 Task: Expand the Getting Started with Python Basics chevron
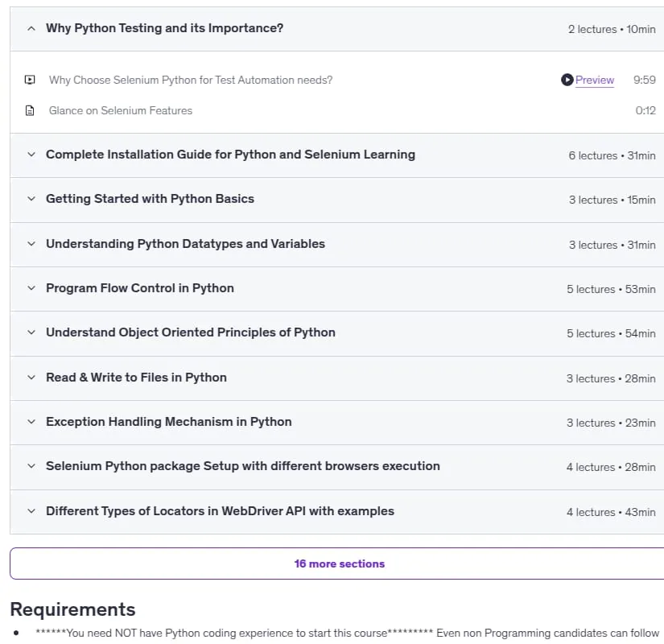point(31,199)
